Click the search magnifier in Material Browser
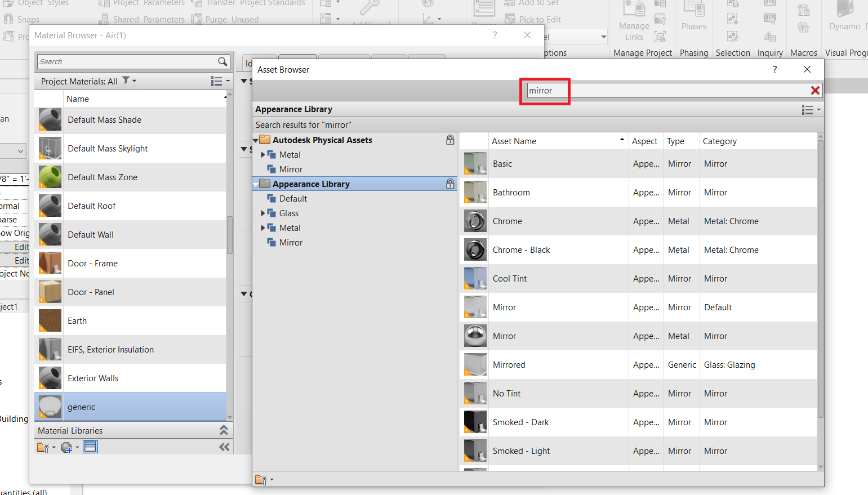This screenshot has width=868, height=495. [222, 61]
